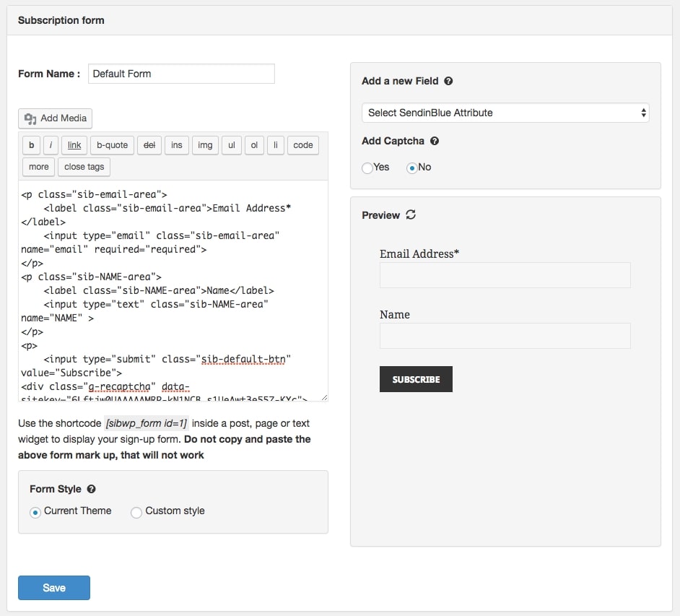
Task: Insert an unordered list with the ul button
Action: (x=231, y=145)
